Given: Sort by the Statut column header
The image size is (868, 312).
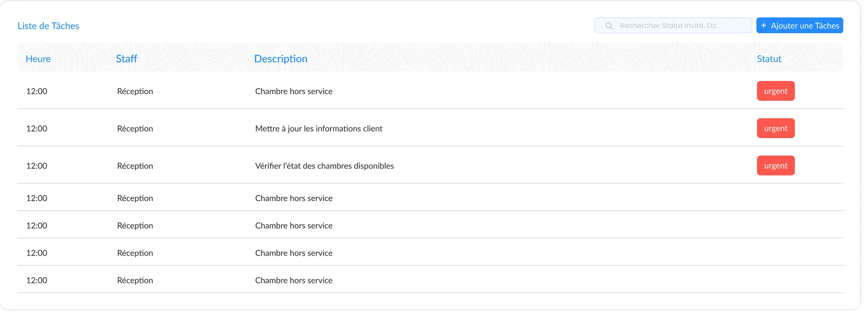Looking at the screenshot, I should click(769, 59).
